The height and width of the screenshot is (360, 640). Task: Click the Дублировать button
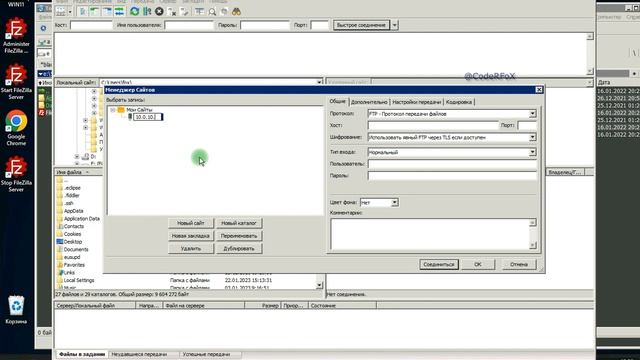(239, 249)
